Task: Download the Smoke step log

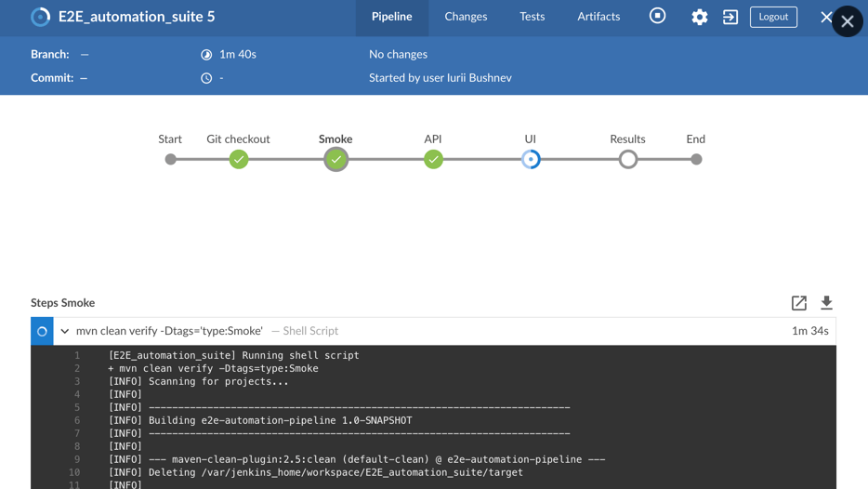Action: (x=826, y=303)
